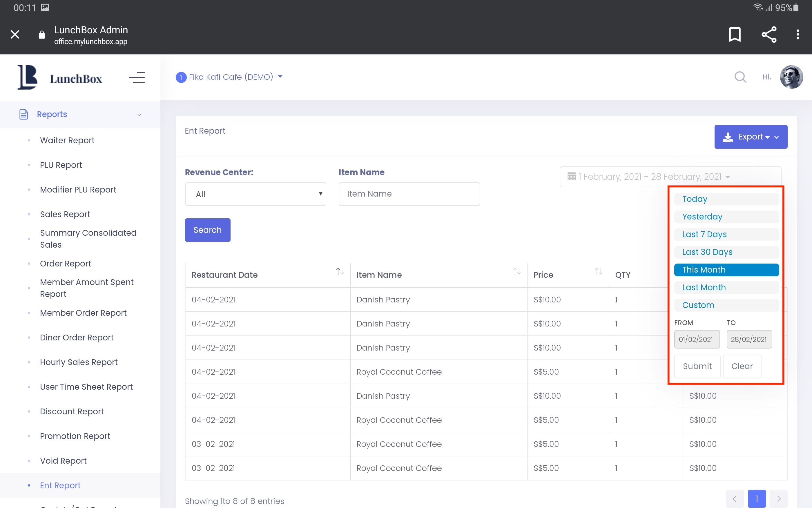Open Fika Kafi Cafe outlet selector
The height and width of the screenshot is (508, 812).
pyautogui.click(x=229, y=77)
